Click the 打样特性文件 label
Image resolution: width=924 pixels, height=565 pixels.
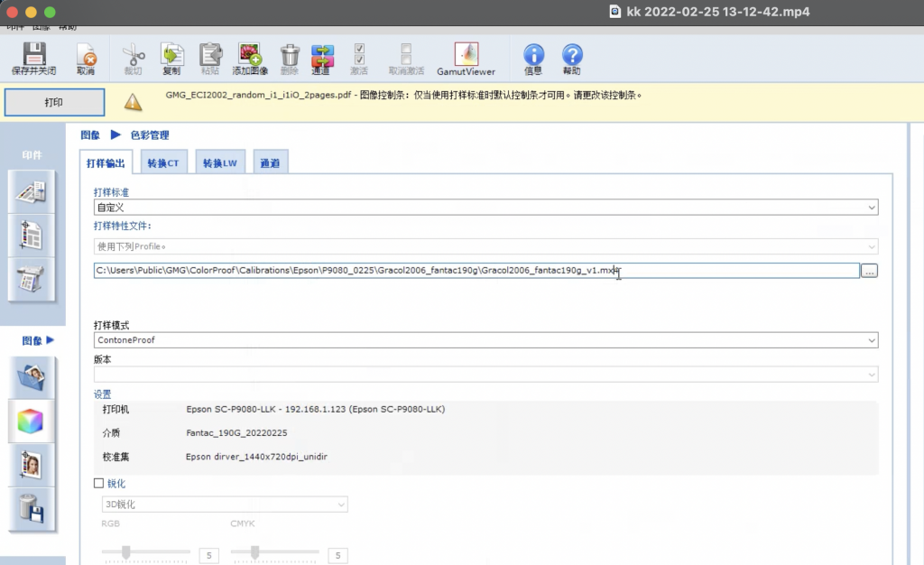click(x=123, y=227)
